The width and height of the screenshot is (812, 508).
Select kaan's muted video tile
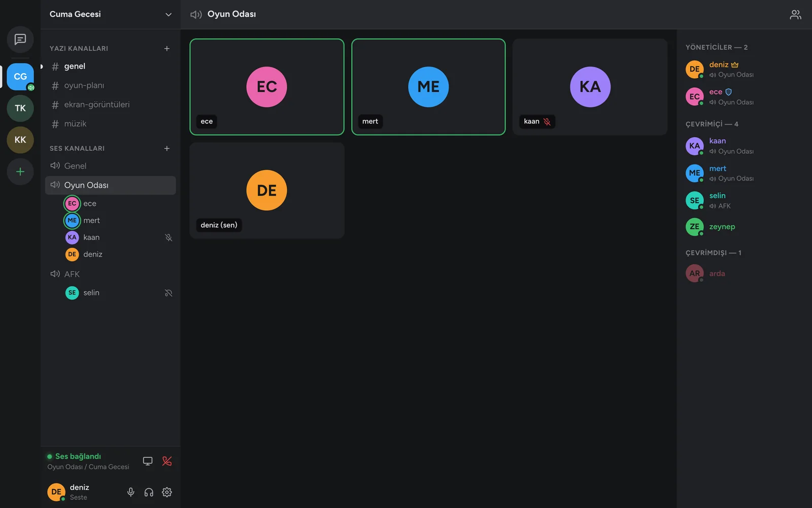coord(590,87)
